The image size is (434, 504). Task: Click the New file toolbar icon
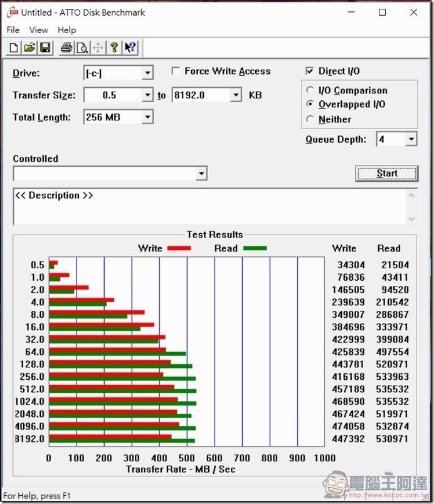14,48
